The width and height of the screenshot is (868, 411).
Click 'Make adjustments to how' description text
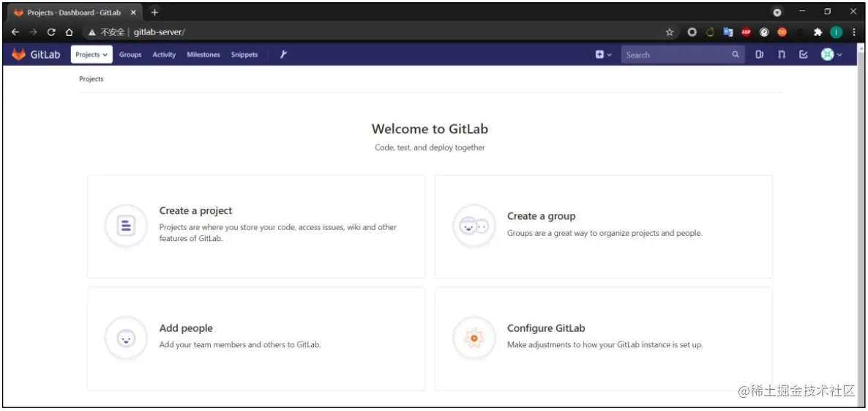[x=605, y=344]
